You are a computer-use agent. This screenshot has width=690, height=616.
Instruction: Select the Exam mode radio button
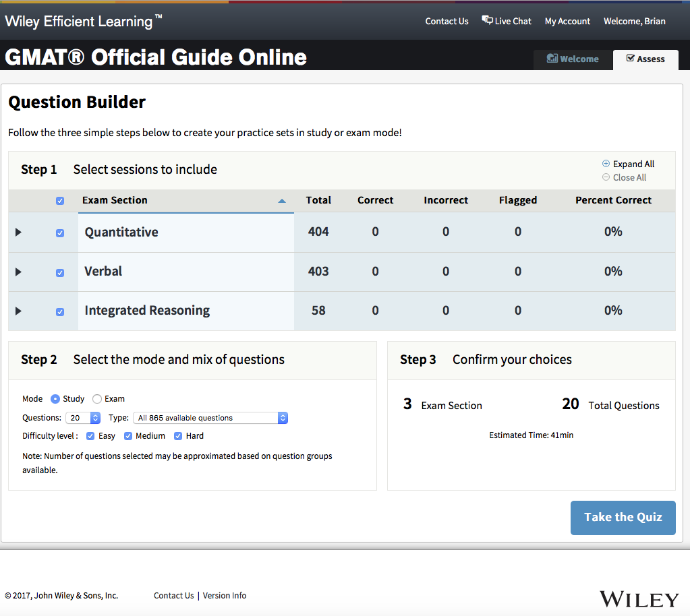point(96,398)
